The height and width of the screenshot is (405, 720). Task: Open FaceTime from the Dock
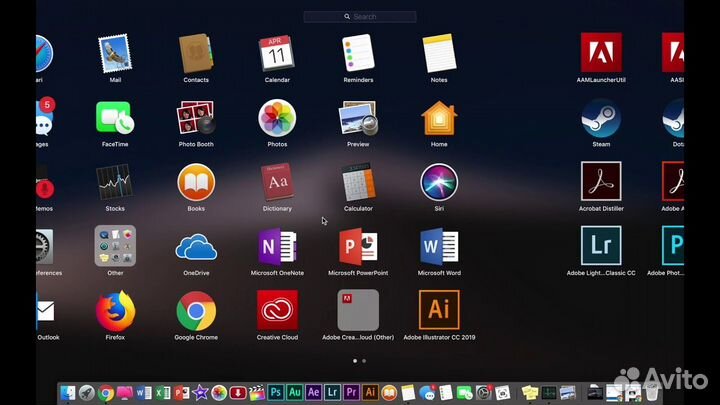(465, 393)
